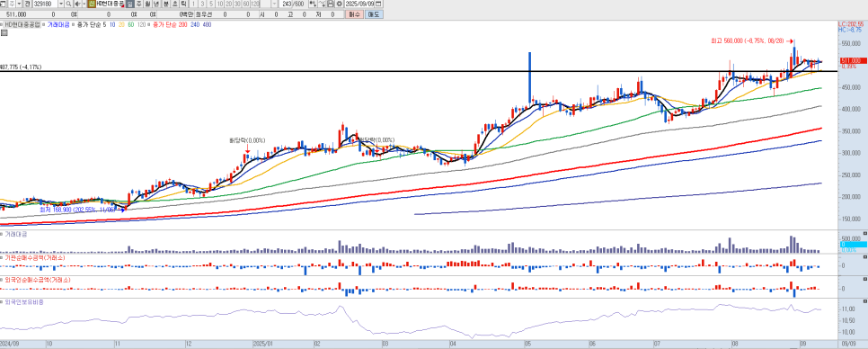Click the chart tool icon right of 243/600
868x349 pixels.
click(x=313, y=4)
